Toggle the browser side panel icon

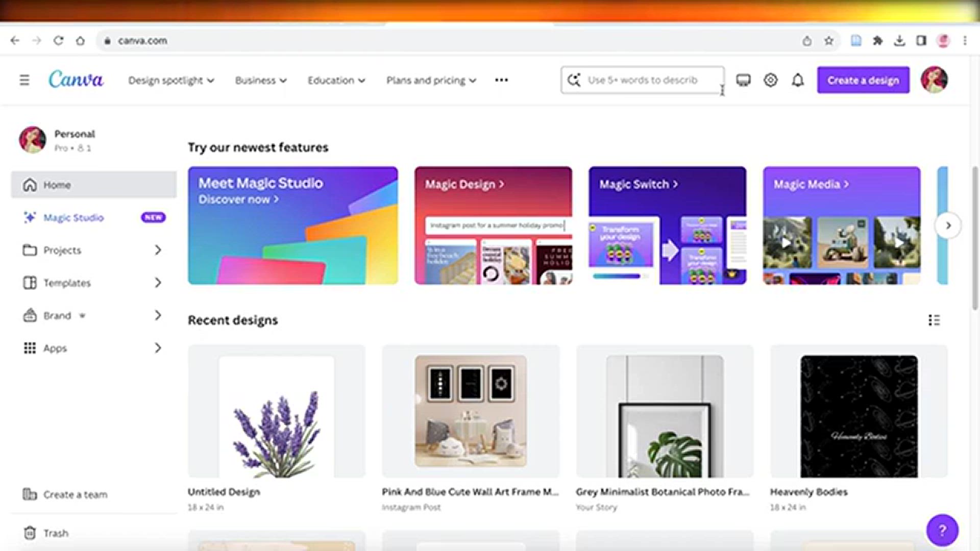tap(921, 41)
